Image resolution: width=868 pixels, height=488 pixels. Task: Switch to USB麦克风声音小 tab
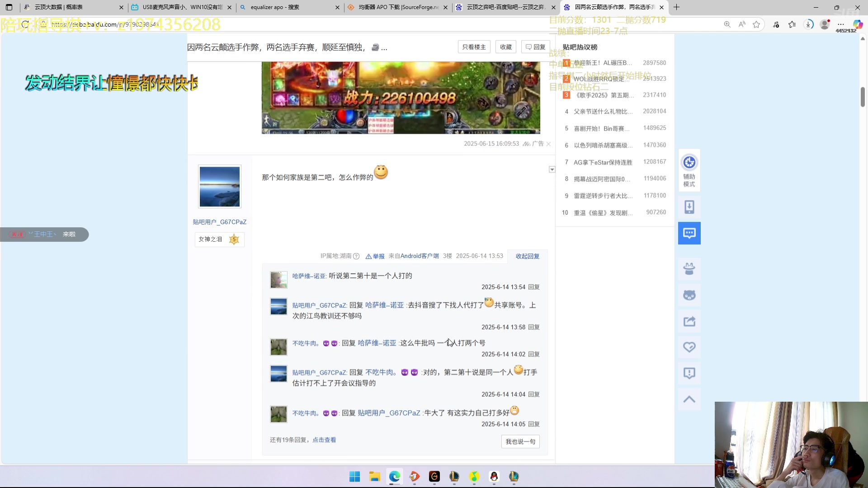click(181, 7)
